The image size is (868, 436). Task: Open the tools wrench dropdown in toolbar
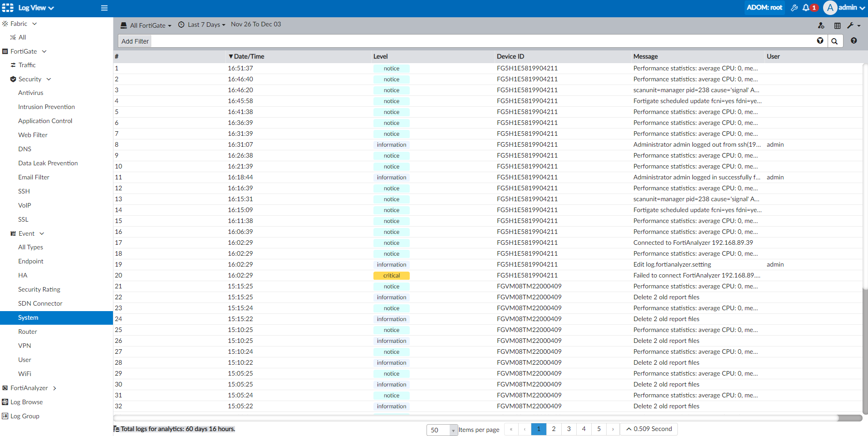coord(853,26)
